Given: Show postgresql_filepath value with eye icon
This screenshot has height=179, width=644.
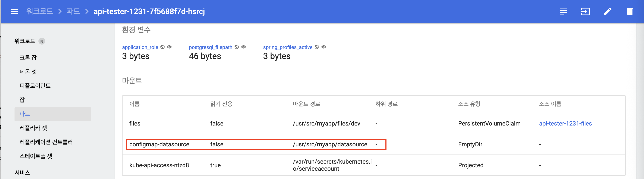Looking at the screenshot, I should pyautogui.click(x=244, y=47).
